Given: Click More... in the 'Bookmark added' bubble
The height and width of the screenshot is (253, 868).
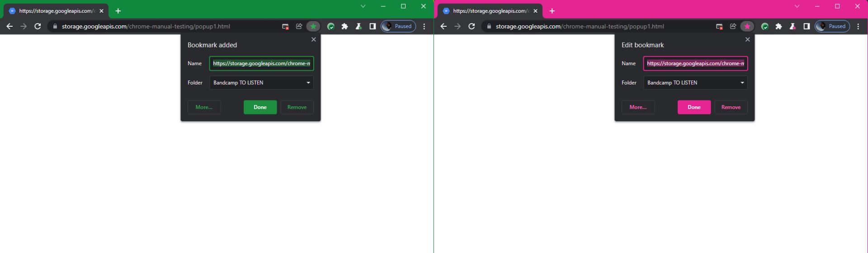Looking at the screenshot, I should [204, 107].
